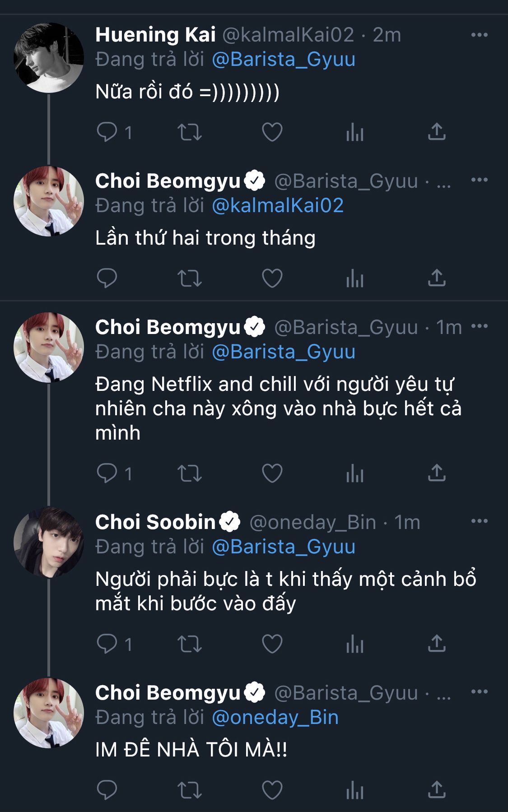Open the @oneday_Bin mention link
The height and width of the screenshot is (812, 508).
(275, 717)
